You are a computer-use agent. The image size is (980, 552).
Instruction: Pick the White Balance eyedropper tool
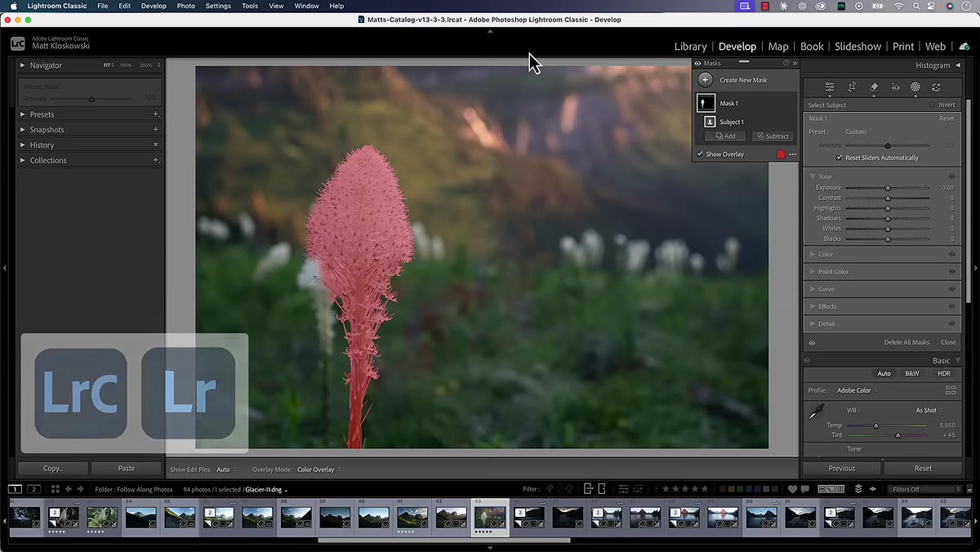(815, 413)
